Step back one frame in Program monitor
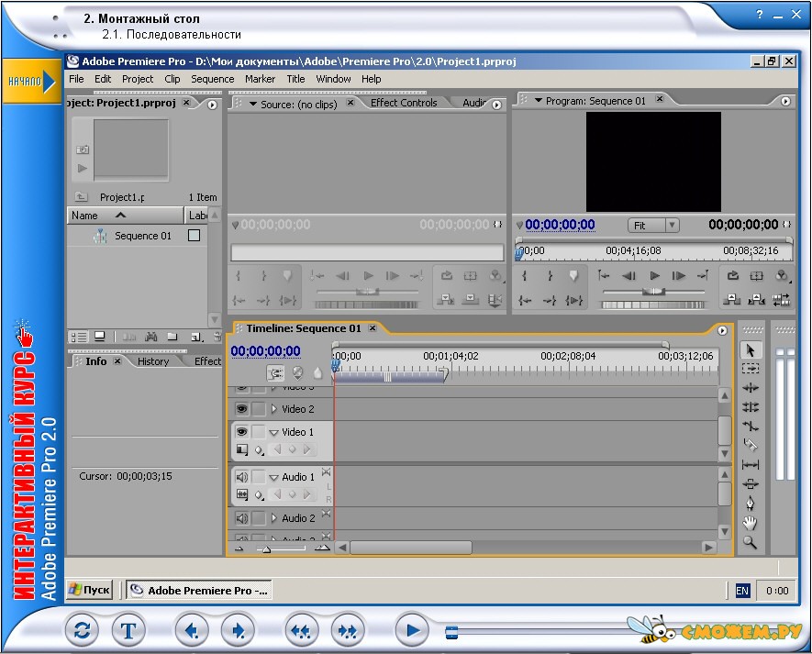 [x=628, y=276]
